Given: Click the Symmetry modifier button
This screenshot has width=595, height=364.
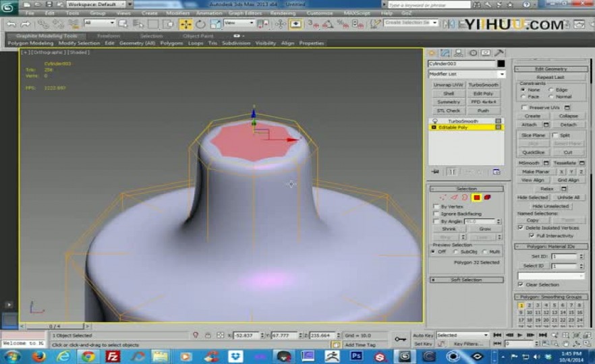Looking at the screenshot, I should pyautogui.click(x=449, y=102).
